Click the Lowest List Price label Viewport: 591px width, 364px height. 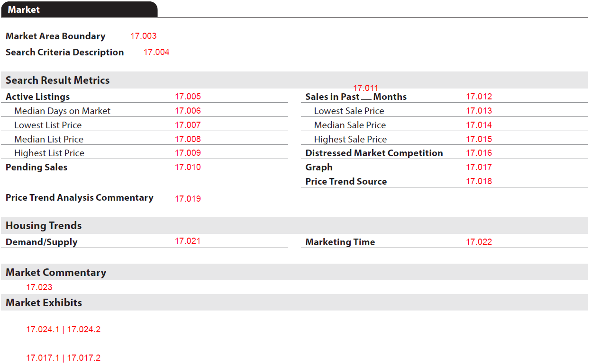tap(48, 125)
